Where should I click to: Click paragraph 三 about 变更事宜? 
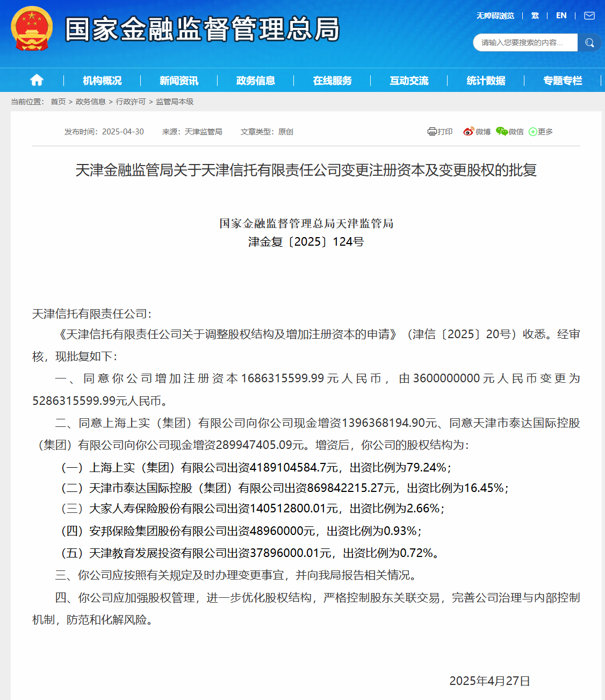[x=236, y=575]
